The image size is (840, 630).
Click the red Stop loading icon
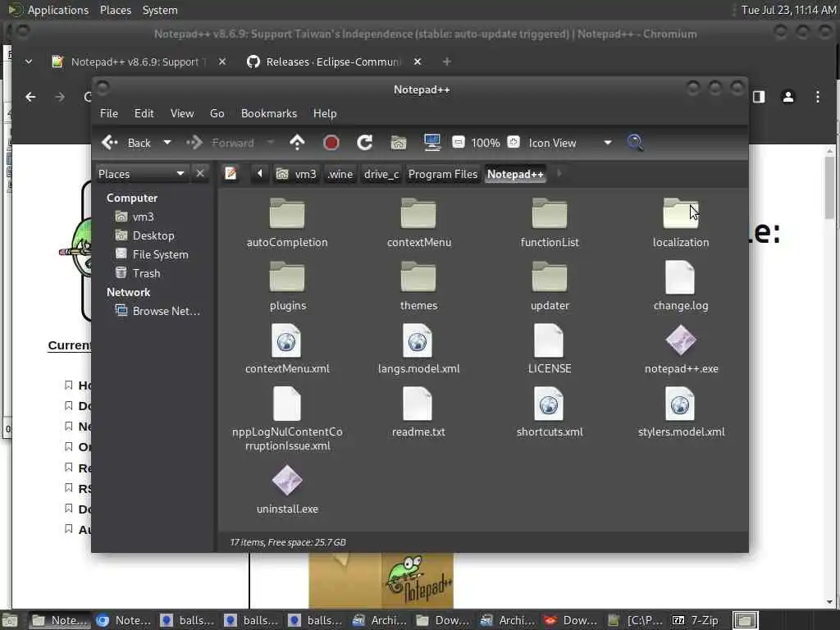click(331, 143)
